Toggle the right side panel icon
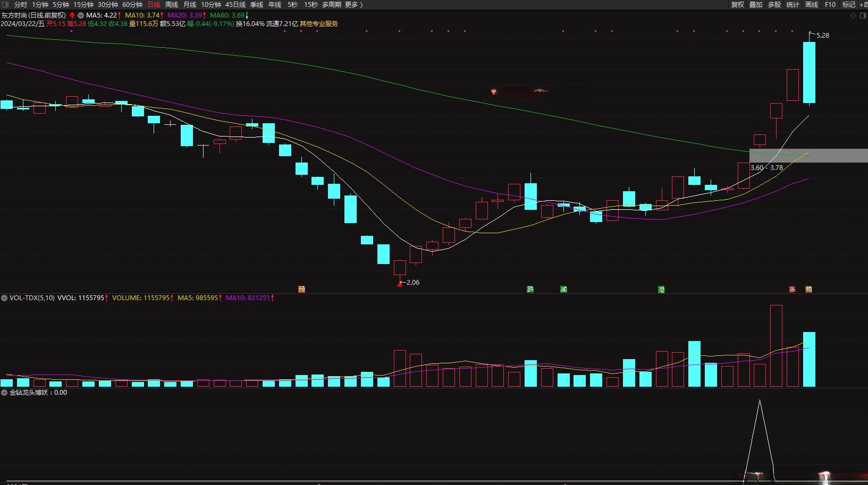Screen dimensions: 868x485 click(864, 15)
